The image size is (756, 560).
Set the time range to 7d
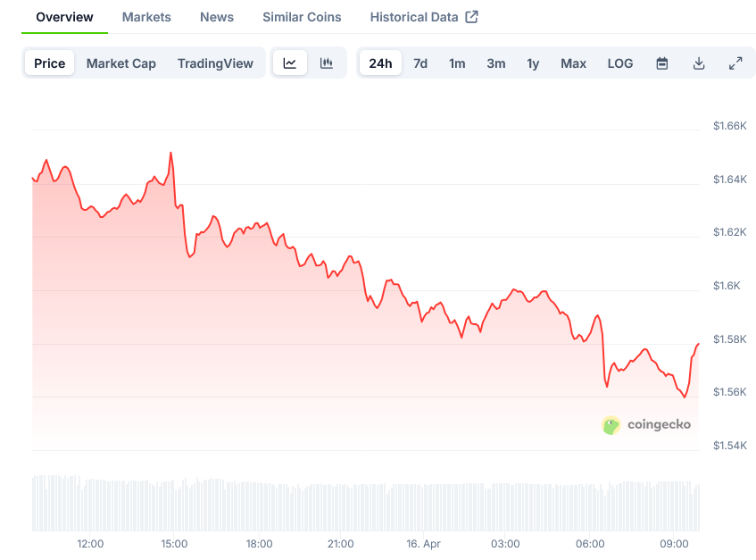[x=420, y=63]
